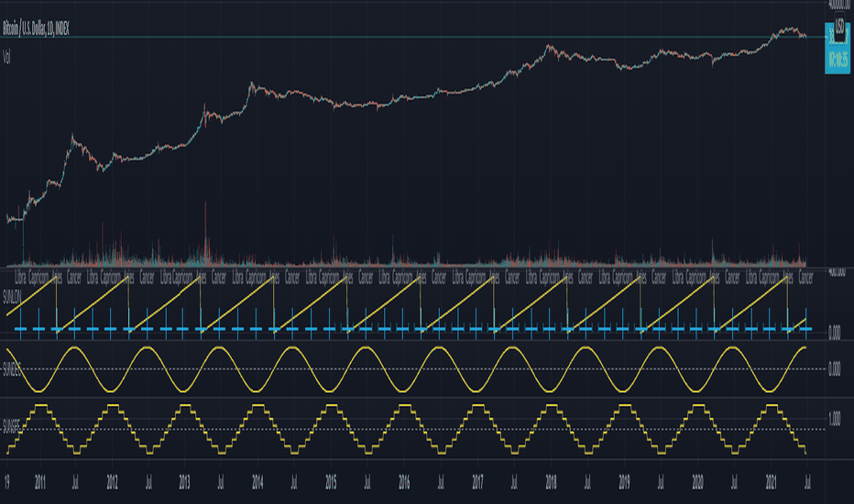This screenshot has height=504, width=854.
Task: Click the 1.000 value on SUNGEO scale
Action: [835, 419]
